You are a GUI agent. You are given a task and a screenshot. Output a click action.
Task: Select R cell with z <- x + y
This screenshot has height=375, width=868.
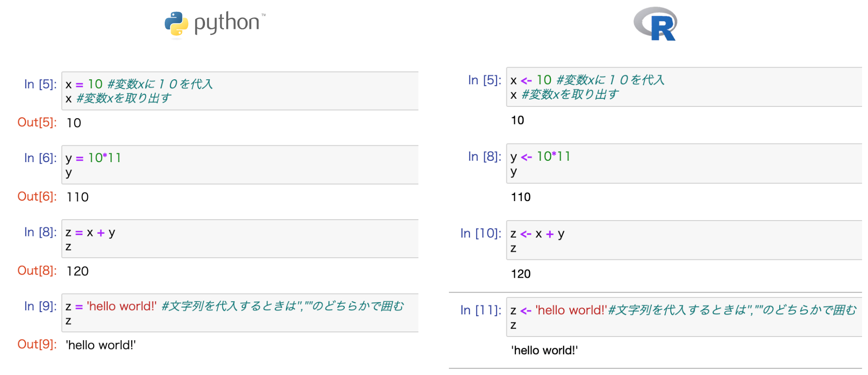pyautogui.click(x=684, y=240)
